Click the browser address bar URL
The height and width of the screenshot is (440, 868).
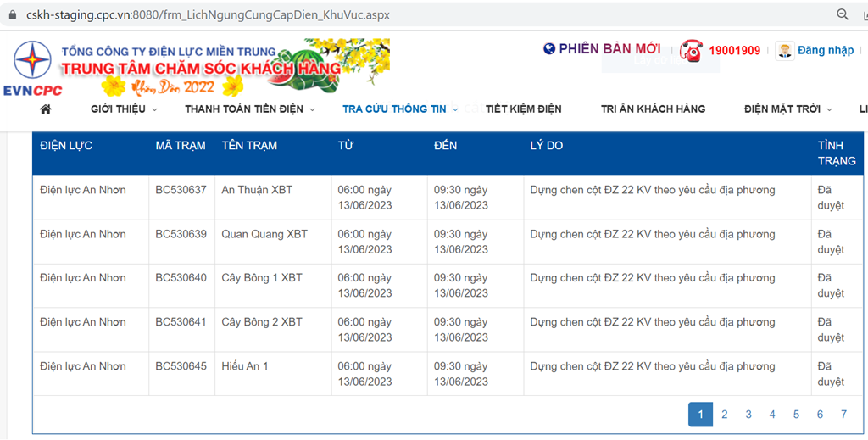tap(208, 15)
